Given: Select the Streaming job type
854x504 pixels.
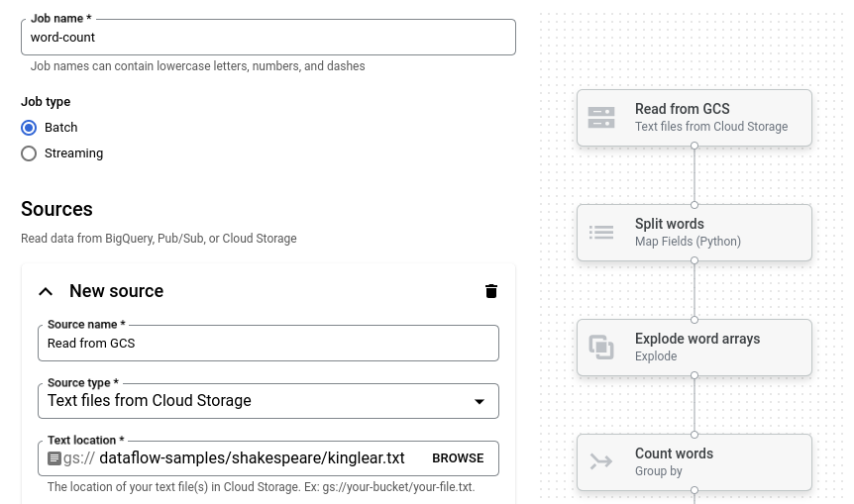Looking at the screenshot, I should pos(29,153).
